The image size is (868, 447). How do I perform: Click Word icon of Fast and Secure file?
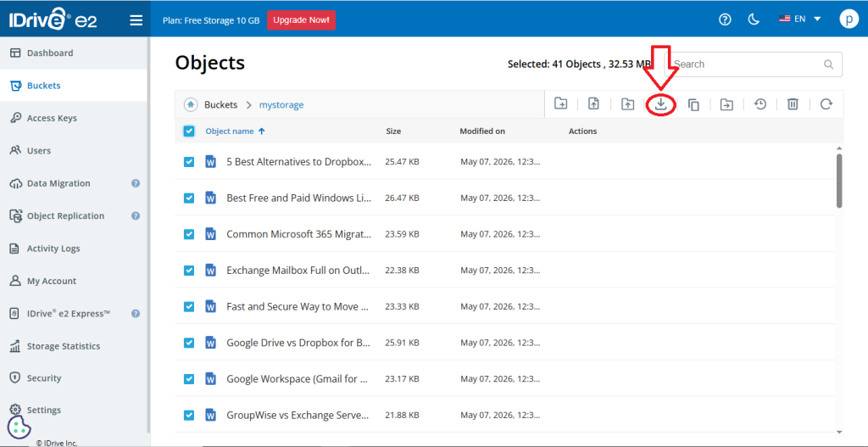click(210, 306)
